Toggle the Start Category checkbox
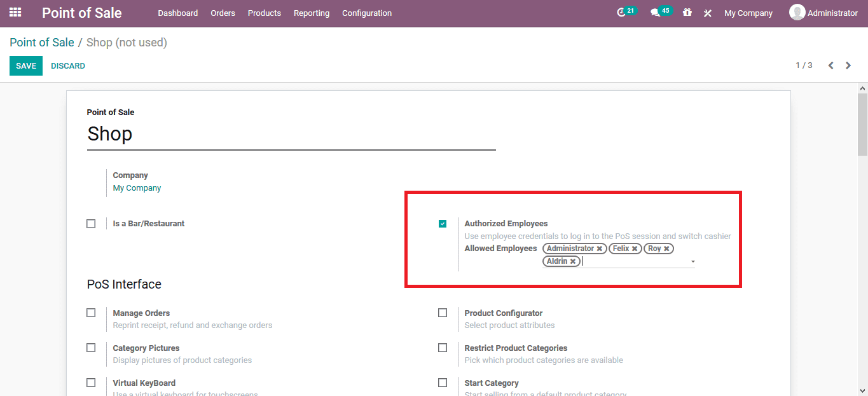868x396 pixels. click(443, 383)
